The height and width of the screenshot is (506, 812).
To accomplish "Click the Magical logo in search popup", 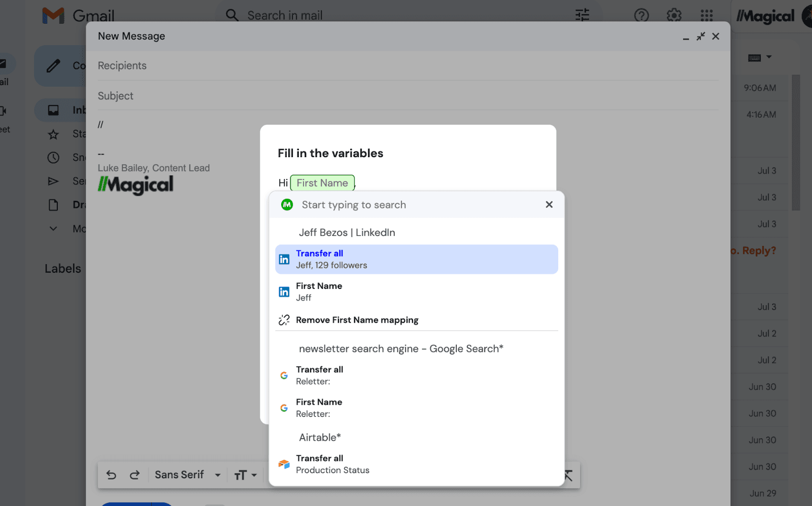I will click(287, 205).
